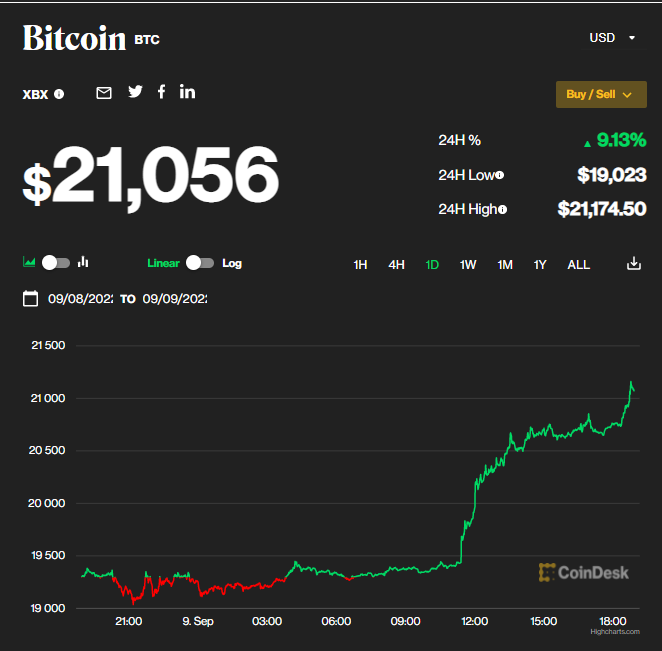The height and width of the screenshot is (651, 662).
Task: Download chart data icon
Action: (x=633, y=264)
